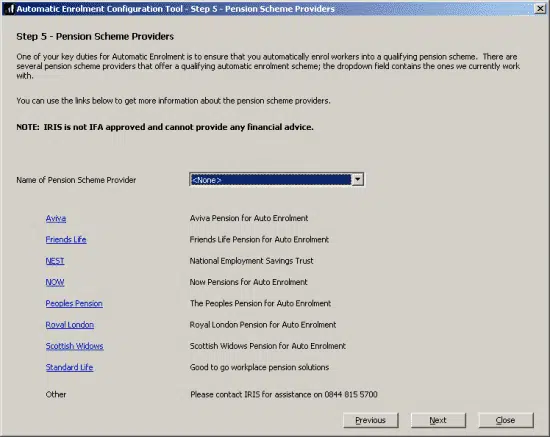Image resolution: width=550 pixels, height=437 pixels.
Task: Follow the NEST hyperlink
Action: (x=55, y=261)
